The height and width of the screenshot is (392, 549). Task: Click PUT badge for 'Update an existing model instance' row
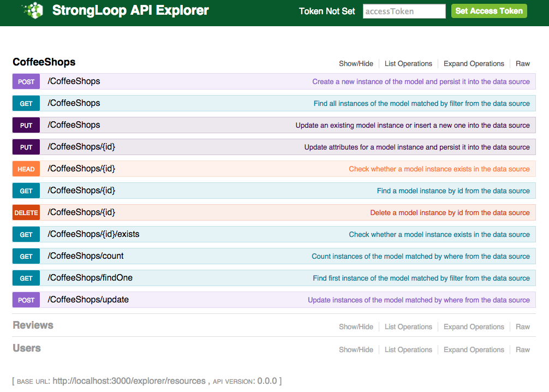coord(26,126)
